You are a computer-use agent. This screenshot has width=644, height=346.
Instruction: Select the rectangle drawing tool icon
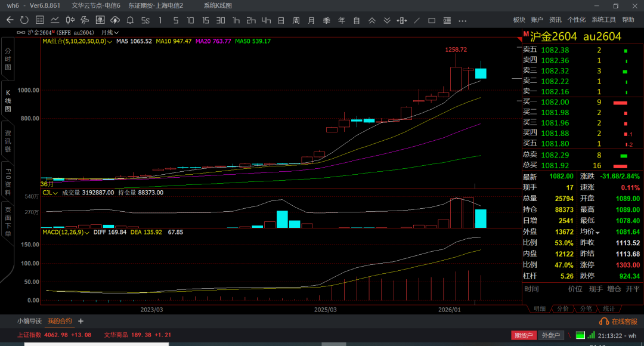pyautogui.click(x=432, y=20)
